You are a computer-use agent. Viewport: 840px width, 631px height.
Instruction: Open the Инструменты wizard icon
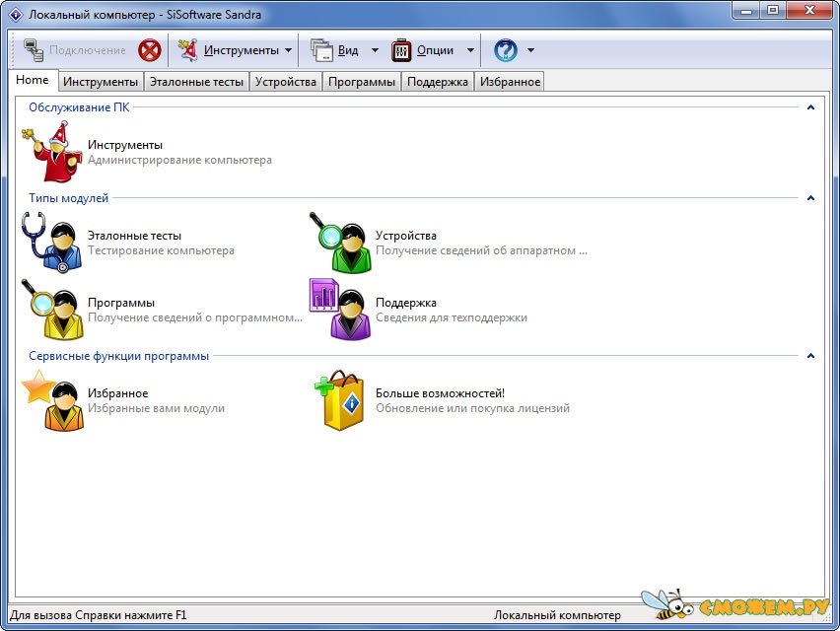(49, 152)
